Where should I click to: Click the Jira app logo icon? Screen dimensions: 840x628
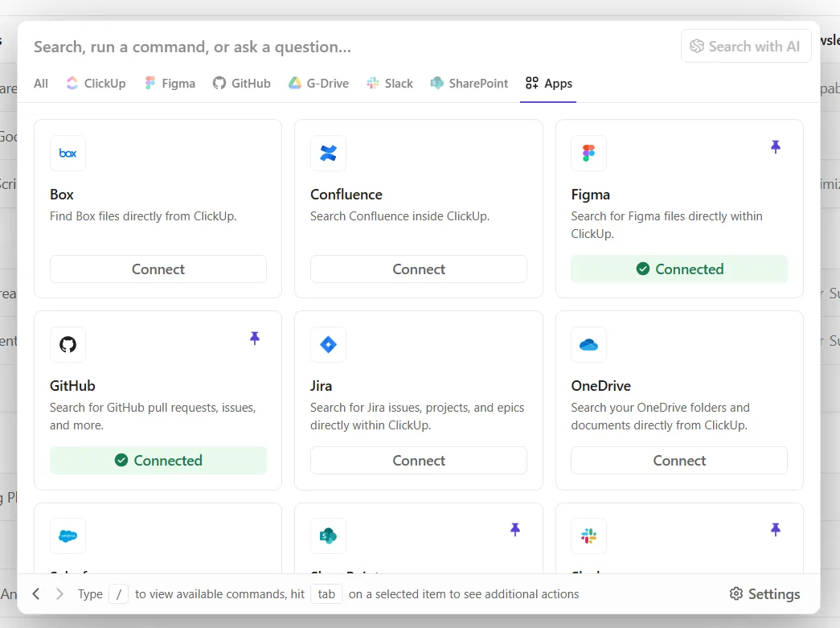pyautogui.click(x=328, y=344)
